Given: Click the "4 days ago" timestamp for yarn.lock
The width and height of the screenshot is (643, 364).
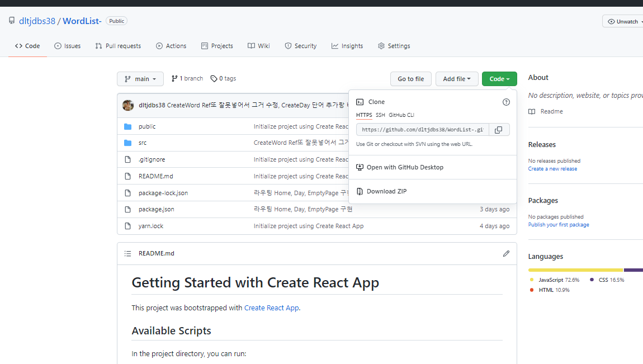Looking at the screenshot, I should 495,226.
